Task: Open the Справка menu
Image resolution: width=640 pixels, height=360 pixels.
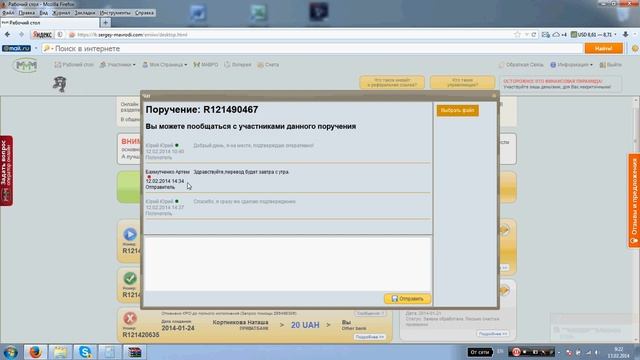Action: (x=144, y=13)
